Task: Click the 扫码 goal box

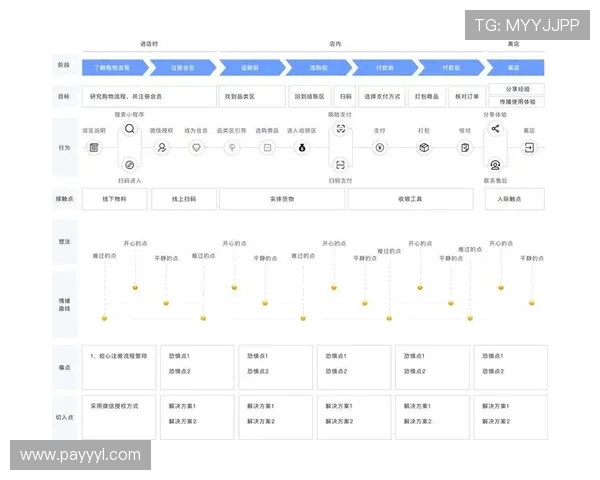Action: pyautogui.click(x=345, y=96)
